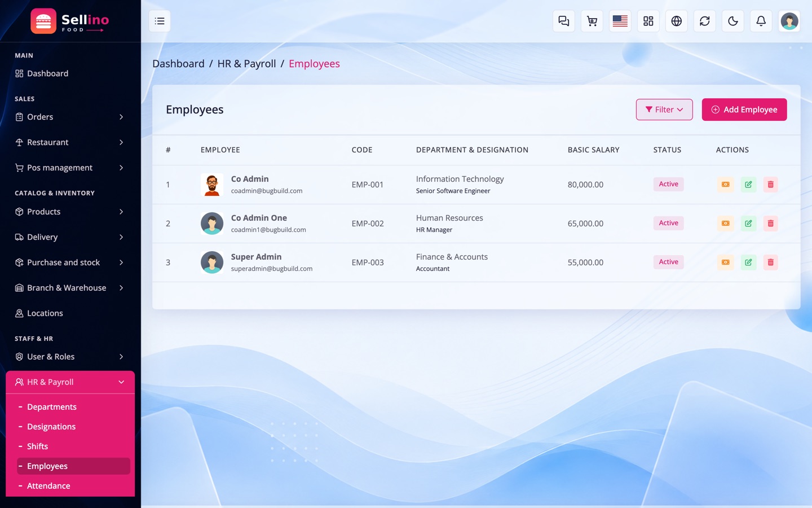
Task: Expand Purchase and stock menu
Action: (x=70, y=262)
